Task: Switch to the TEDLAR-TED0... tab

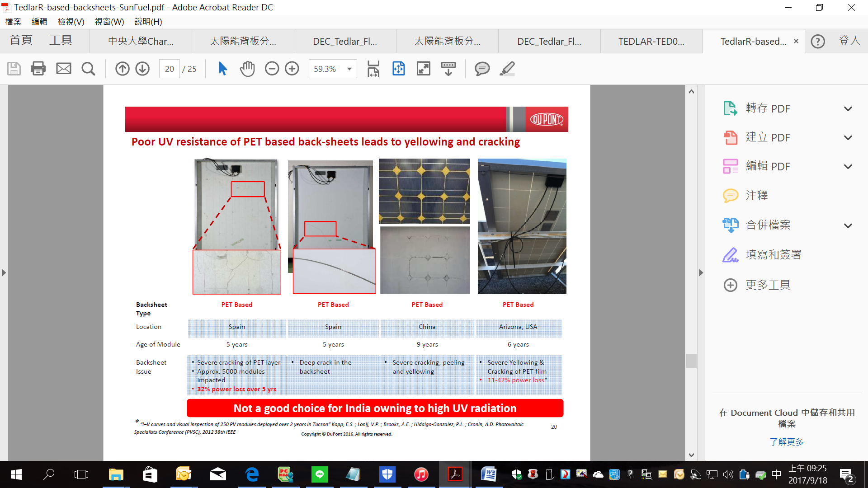Action: (651, 42)
